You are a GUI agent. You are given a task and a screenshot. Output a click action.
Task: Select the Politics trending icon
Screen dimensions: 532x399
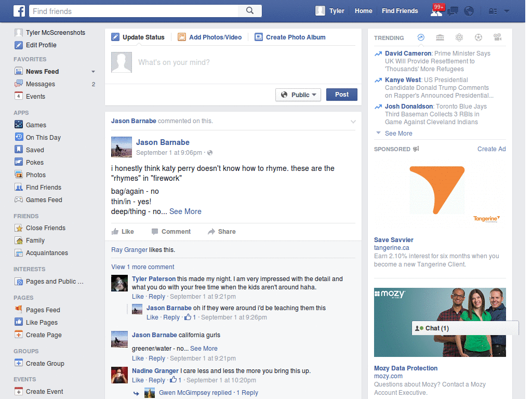tap(440, 37)
